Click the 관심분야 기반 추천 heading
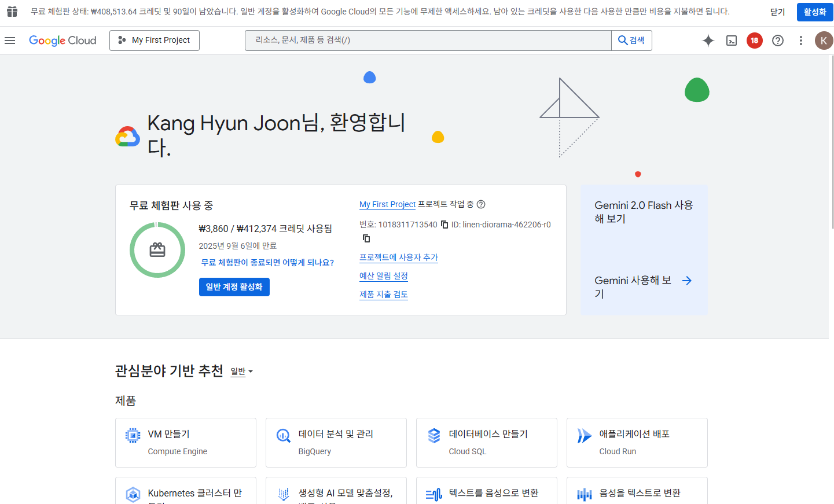Viewport: 834px width, 504px height. point(169,371)
